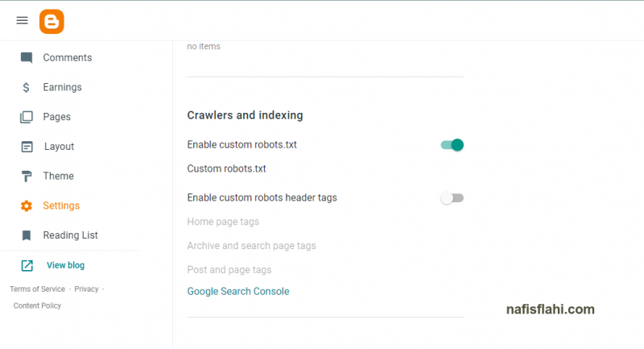Open the Content Policy link
The width and height of the screenshot is (644, 349).
pyautogui.click(x=37, y=305)
